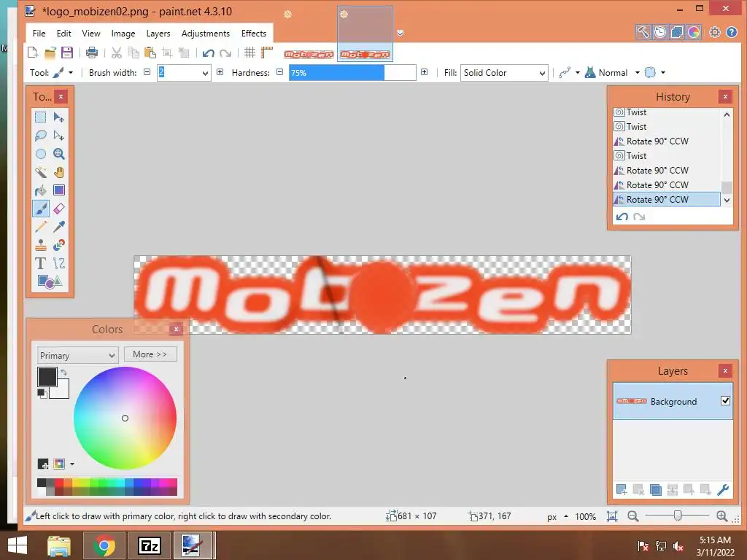Open the Brush width dropdown
Image resolution: width=747 pixels, height=560 pixels.
tap(205, 74)
